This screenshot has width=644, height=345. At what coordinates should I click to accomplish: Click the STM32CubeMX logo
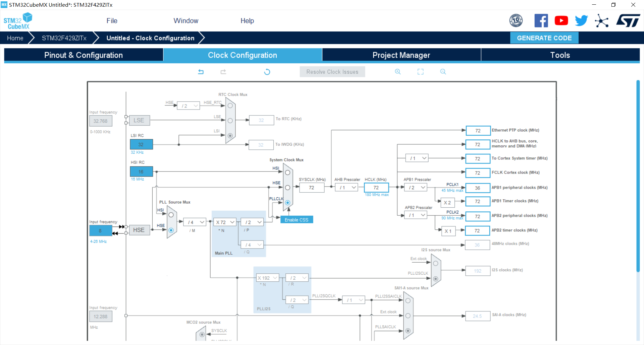18,21
